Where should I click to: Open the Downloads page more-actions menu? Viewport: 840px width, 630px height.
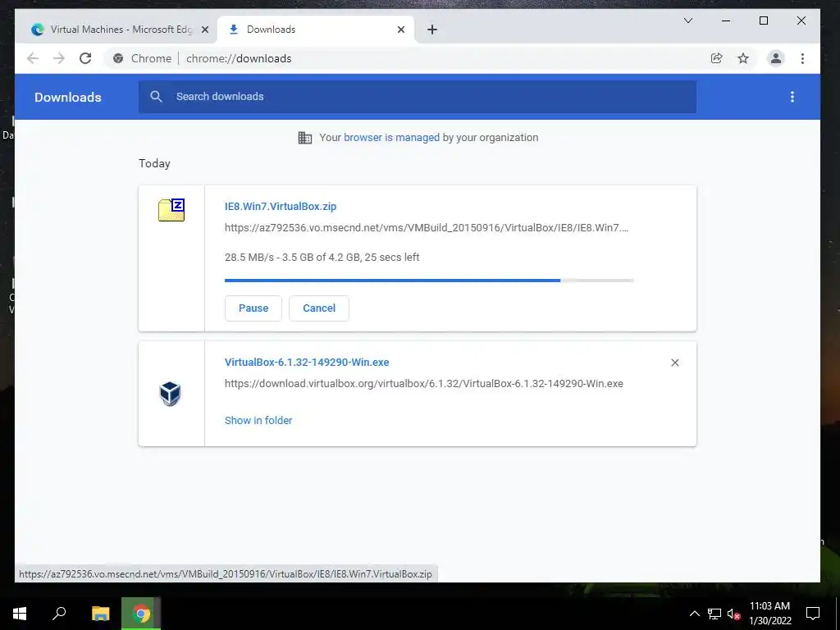tap(792, 97)
